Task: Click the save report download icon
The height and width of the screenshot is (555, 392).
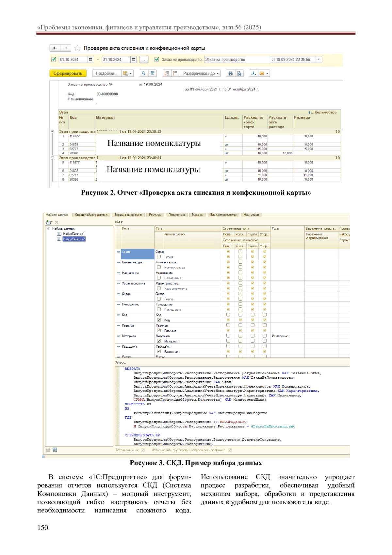Action: [x=253, y=74]
